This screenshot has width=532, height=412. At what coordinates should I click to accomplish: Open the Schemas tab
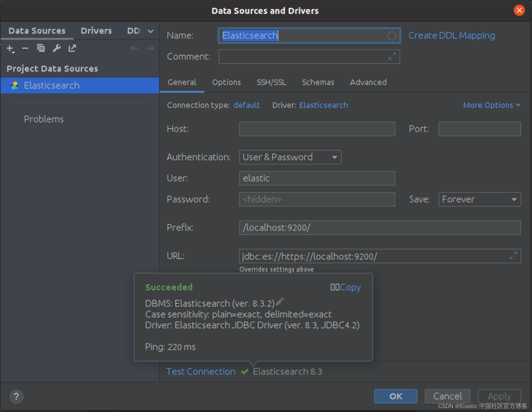(318, 82)
